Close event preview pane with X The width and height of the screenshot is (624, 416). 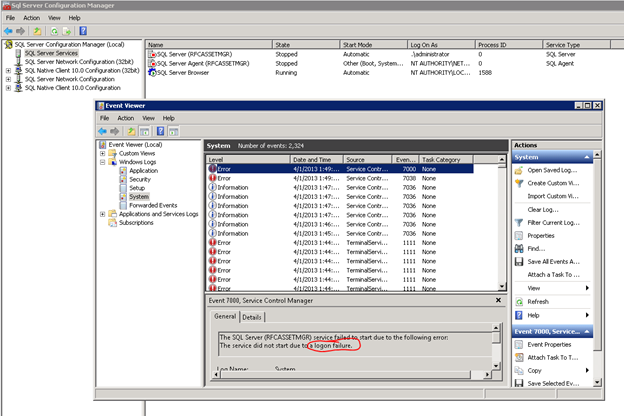pyautogui.click(x=498, y=301)
